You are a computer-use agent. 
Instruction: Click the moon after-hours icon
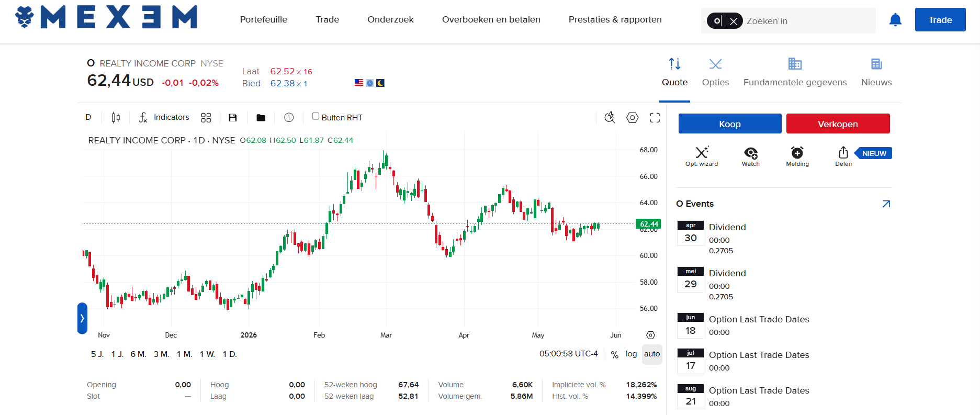click(380, 83)
